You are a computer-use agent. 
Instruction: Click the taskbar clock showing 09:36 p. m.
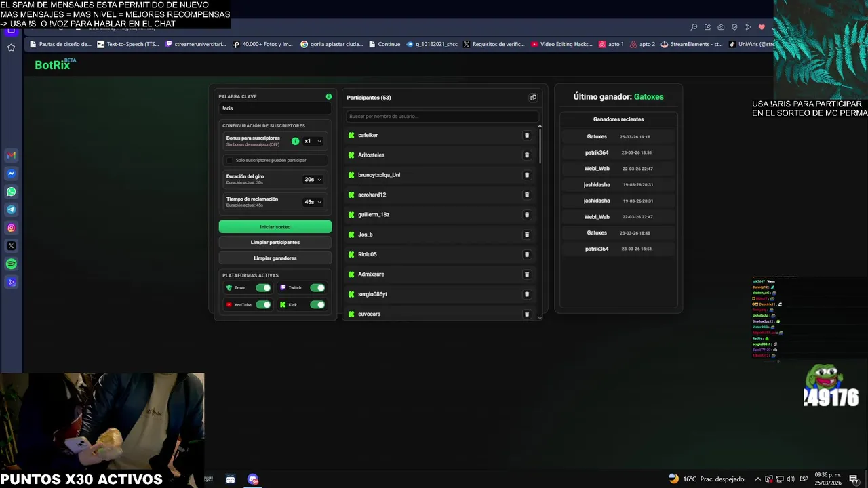pyautogui.click(x=828, y=479)
